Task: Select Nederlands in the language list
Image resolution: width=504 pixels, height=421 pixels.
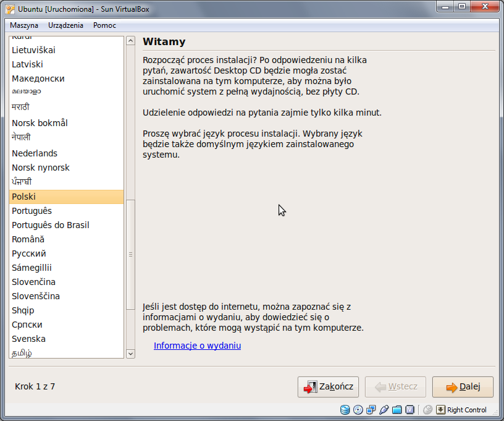Action: click(x=66, y=153)
